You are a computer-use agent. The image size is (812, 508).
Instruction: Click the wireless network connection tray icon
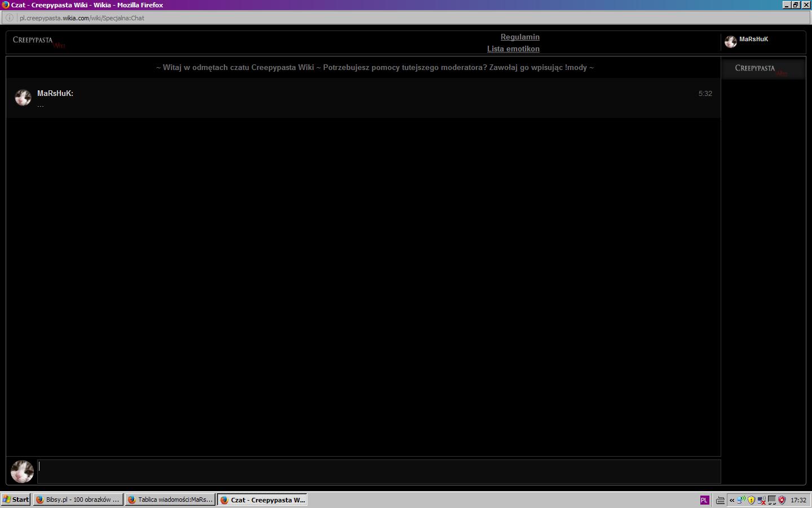[x=741, y=500]
